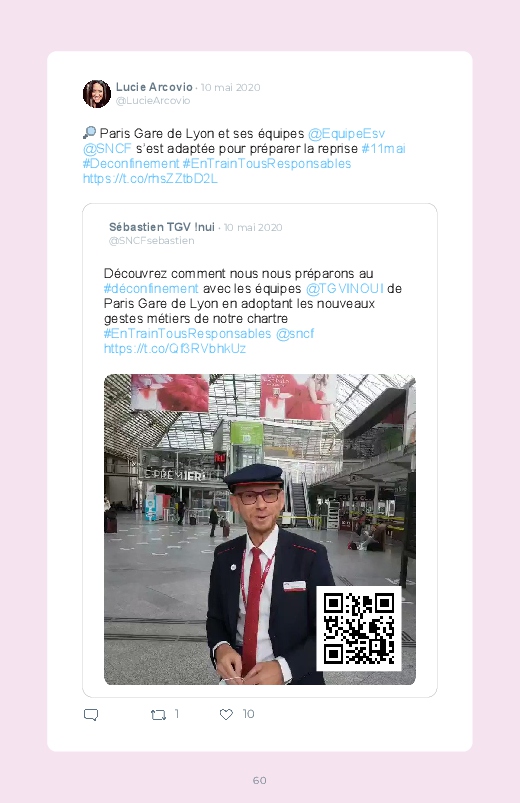Click the QR code on the photo
The height and width of the screenshot is (803, 520).
[359, 628]
